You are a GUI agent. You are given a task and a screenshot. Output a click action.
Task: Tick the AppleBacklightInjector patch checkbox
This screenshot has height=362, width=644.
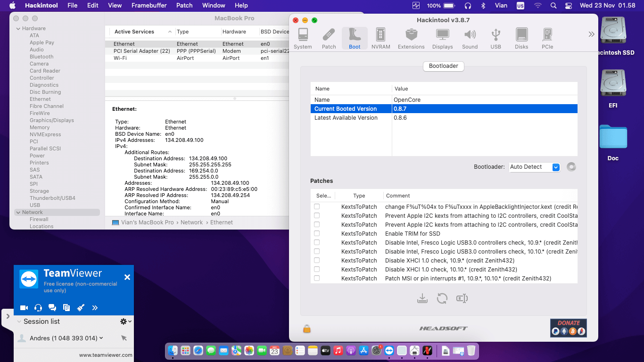click(x=317, y=206)
